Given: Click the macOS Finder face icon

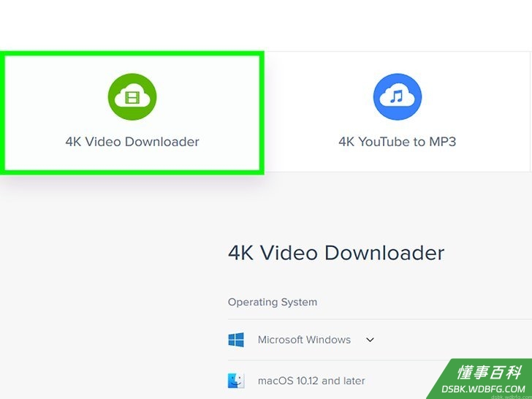Looking at the screenshot, I should 236,381.
